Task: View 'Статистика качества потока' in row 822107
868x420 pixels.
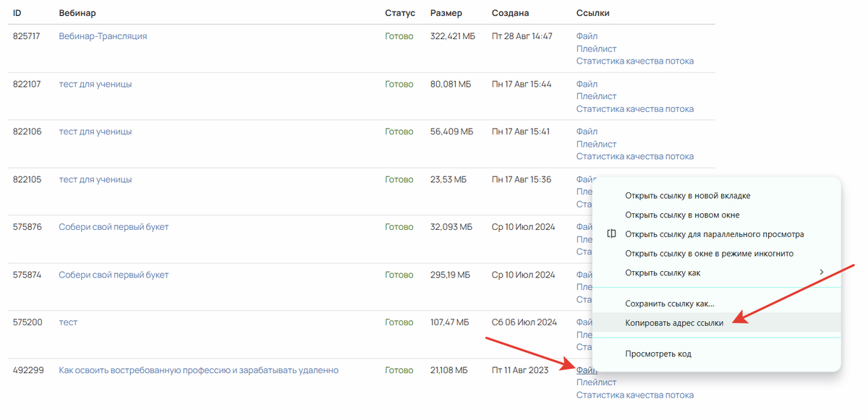Action: 635,108
